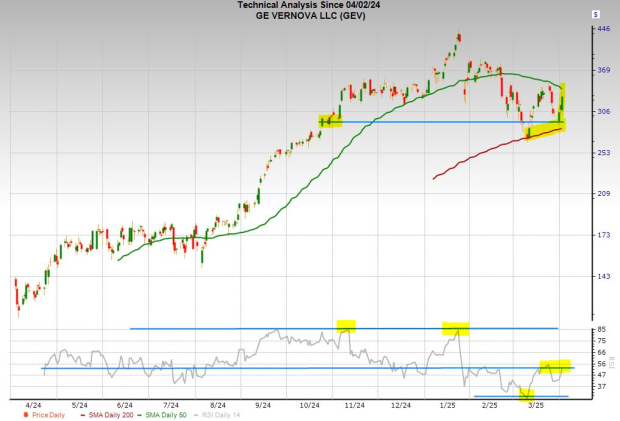Select the 9/24 date axis label

coord(265,406)
